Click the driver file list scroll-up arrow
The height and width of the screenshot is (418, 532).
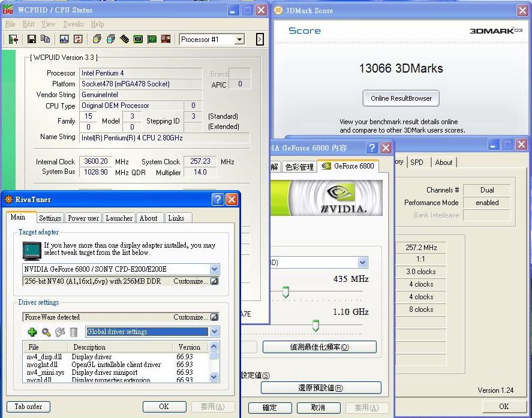[x=214, y=346]
